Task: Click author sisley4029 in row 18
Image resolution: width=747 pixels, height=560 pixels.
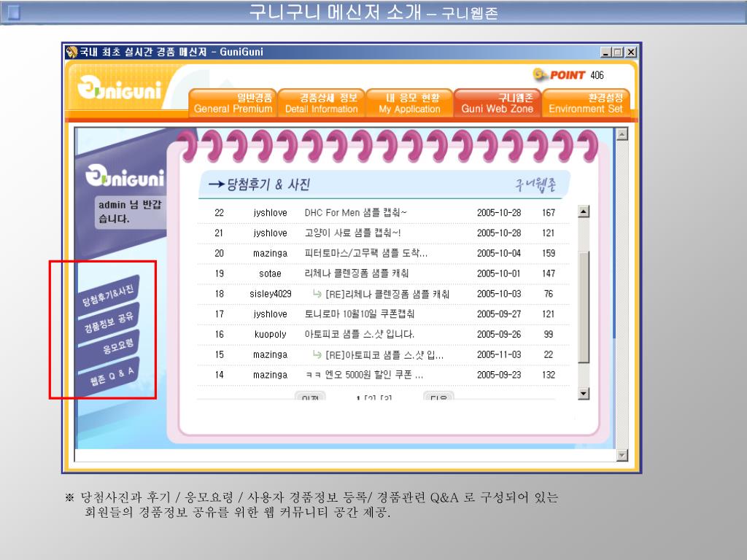Action: tap(270, 294)
